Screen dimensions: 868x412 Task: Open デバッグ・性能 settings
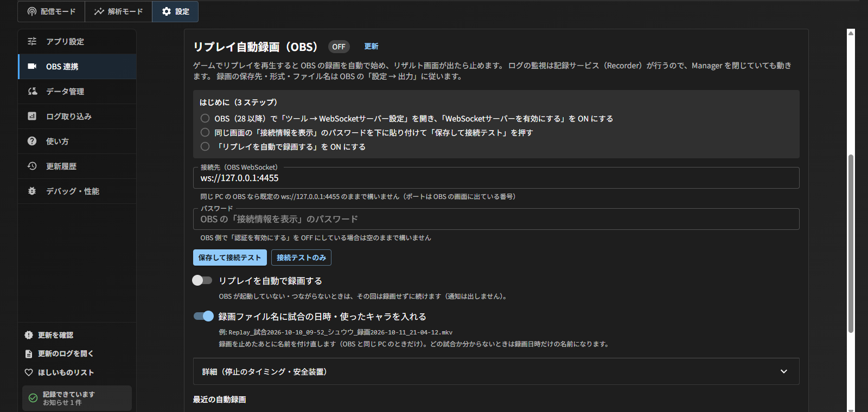(77, 191)
